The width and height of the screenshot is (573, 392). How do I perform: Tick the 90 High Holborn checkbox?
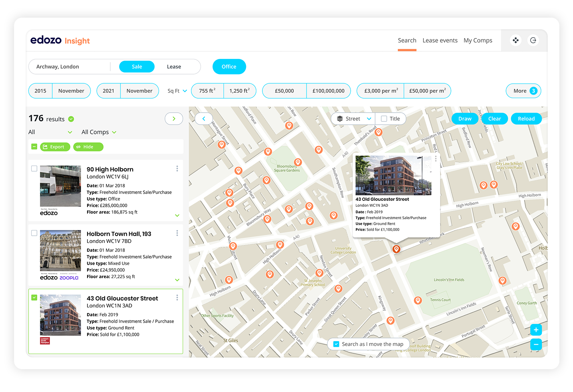click(x=34, y=169)
